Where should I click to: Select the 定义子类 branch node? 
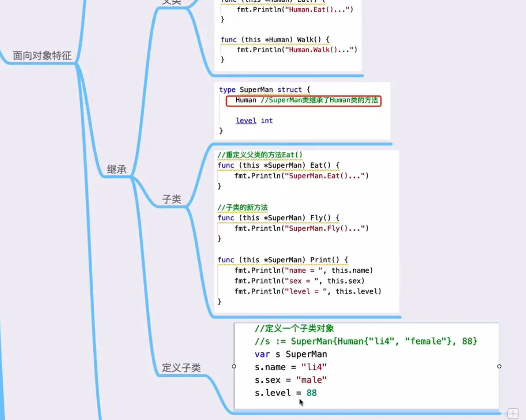point(181,368)
